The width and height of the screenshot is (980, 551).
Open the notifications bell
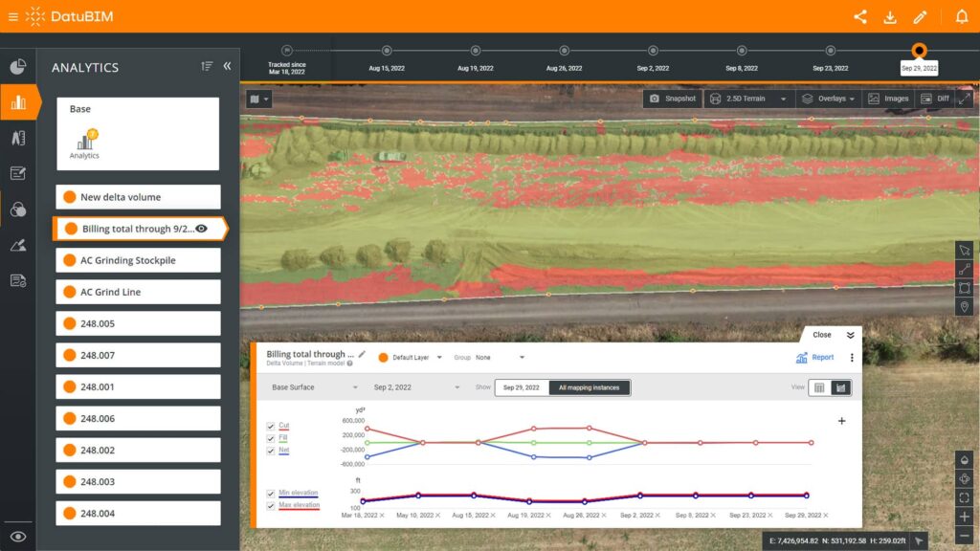(962, 17)
